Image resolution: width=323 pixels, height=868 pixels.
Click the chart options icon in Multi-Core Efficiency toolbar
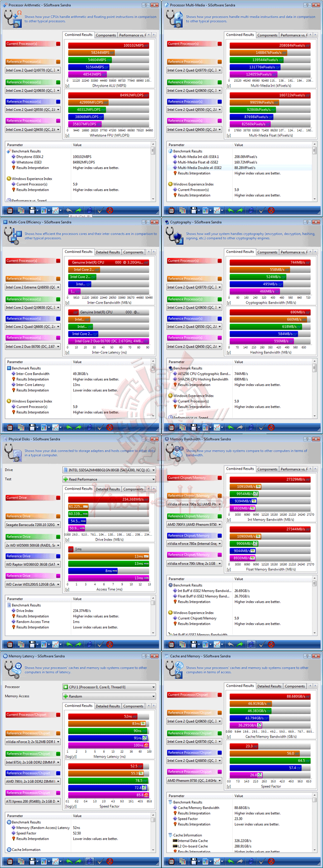[44, 427]
